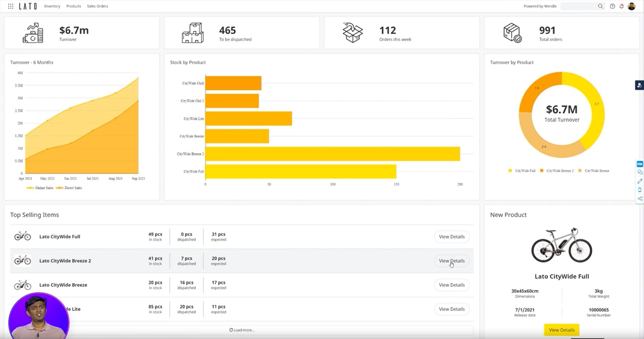The width and height of the screenshot is (644, 339).
Task: Open the feedback chat bubbles icon
Action: [640, 172]
